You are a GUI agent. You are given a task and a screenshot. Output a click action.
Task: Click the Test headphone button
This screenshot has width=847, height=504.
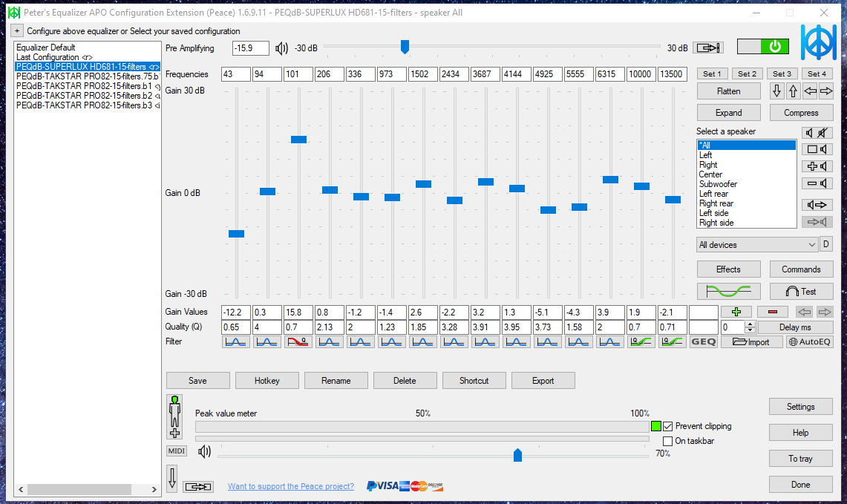click(801, 292)
